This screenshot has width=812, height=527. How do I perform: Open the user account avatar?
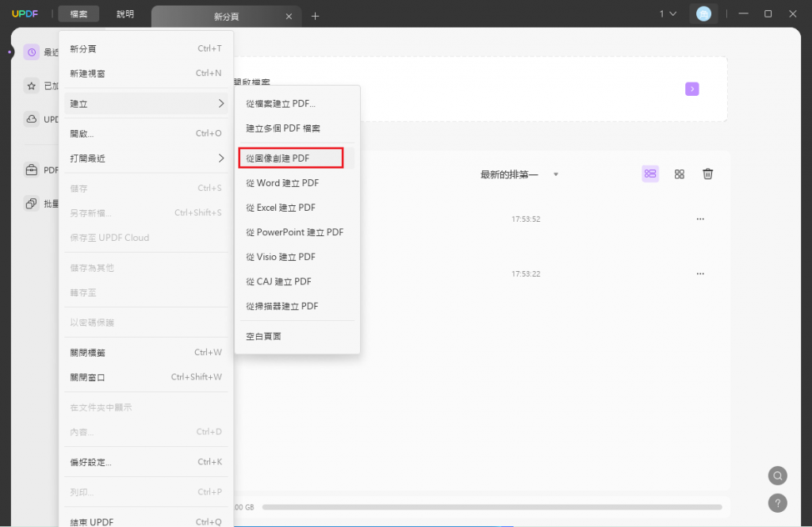(703, 14)
